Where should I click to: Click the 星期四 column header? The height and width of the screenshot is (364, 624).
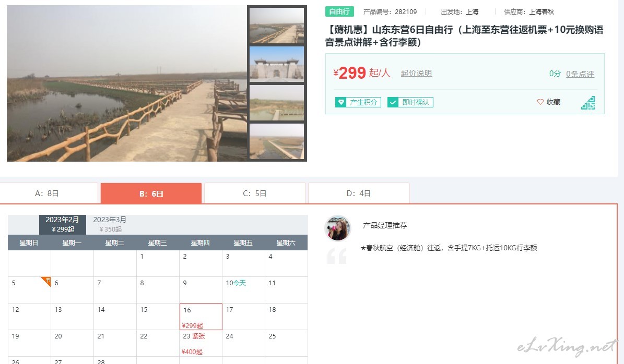[200, 243]
